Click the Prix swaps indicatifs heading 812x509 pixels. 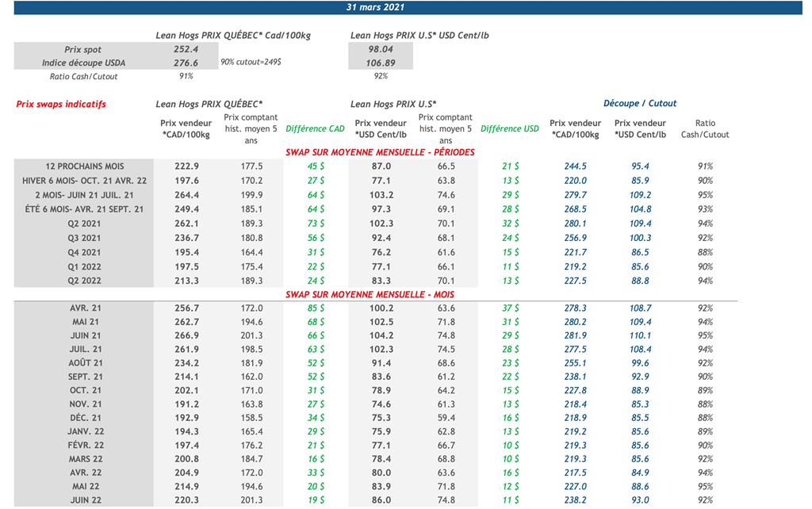click(x=61, y=104)
